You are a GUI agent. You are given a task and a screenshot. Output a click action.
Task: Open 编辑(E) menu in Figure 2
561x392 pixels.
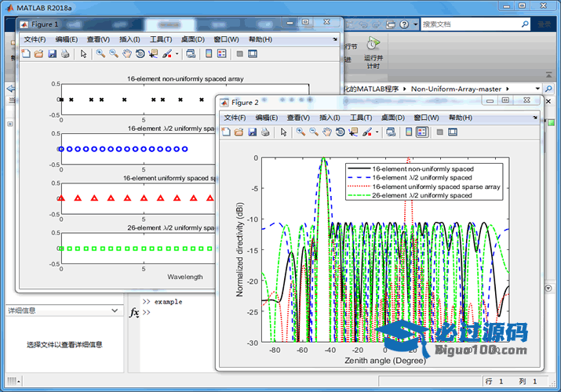267,118
